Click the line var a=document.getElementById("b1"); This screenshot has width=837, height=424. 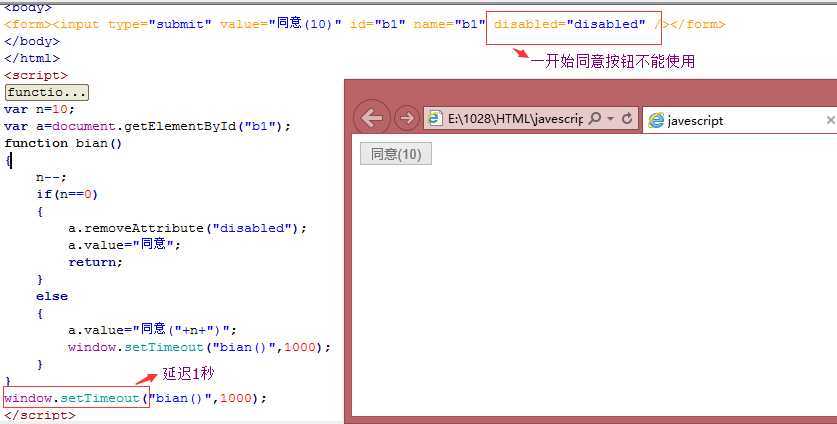[147, 126]
